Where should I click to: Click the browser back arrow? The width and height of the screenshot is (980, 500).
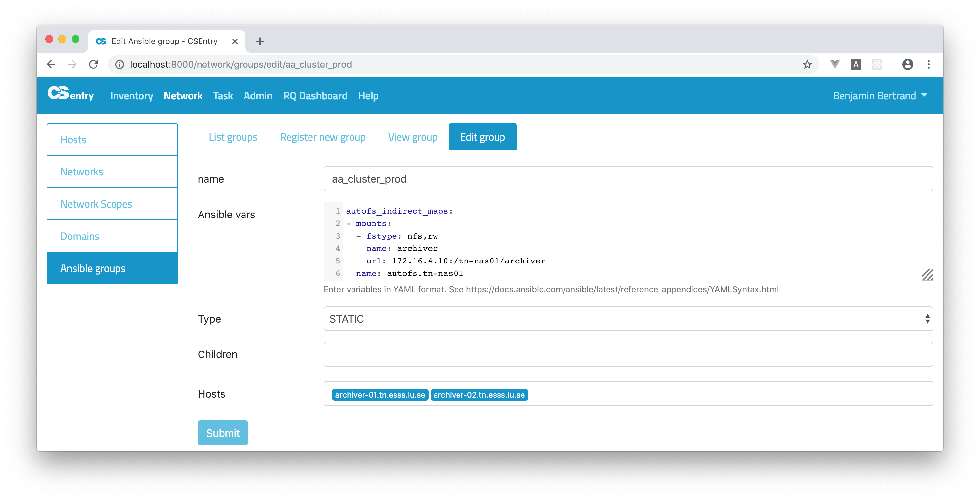pyautogui.click(x=51, y=64)
